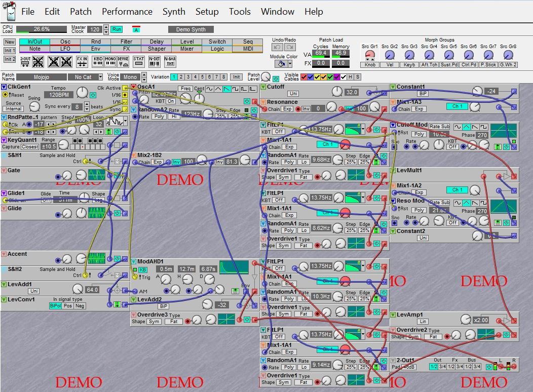Select patch variation 3
Screen dimensions: 533x392
point(188,77)
